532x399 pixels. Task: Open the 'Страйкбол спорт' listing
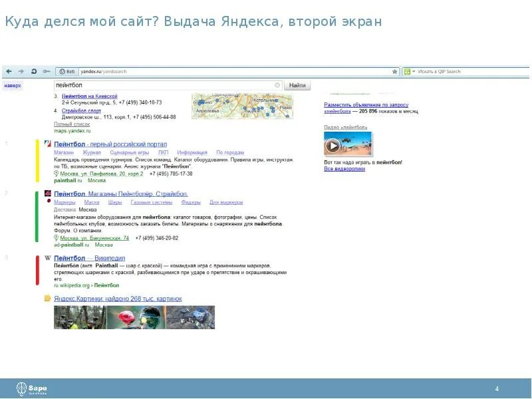click(81, 111)
